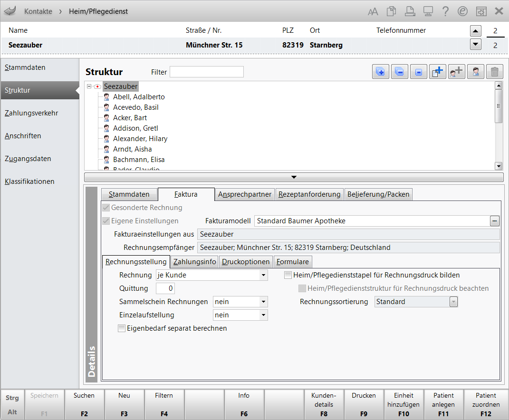This screenshot has width=509, height=420.
Task: Click the add unit icon with blue plus
Action: coord(437,72)
